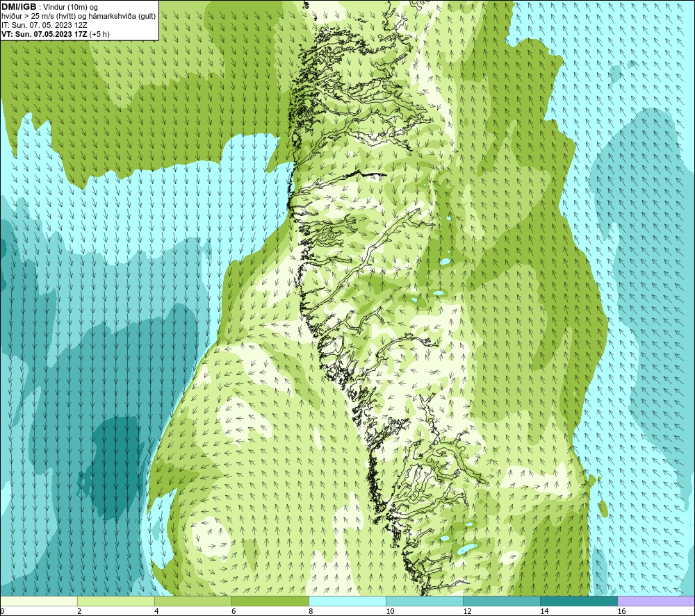Select the 2–4 m/s light green color swatch

point(116,601)
